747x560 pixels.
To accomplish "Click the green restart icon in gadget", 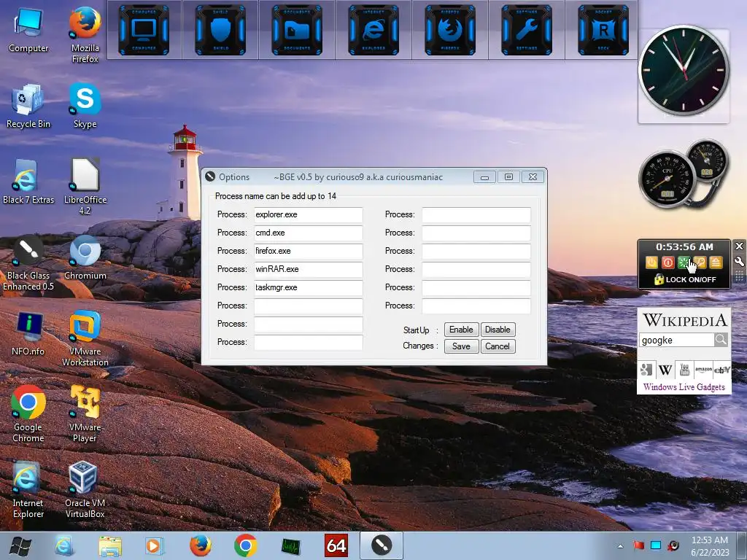I will [684, 262].
